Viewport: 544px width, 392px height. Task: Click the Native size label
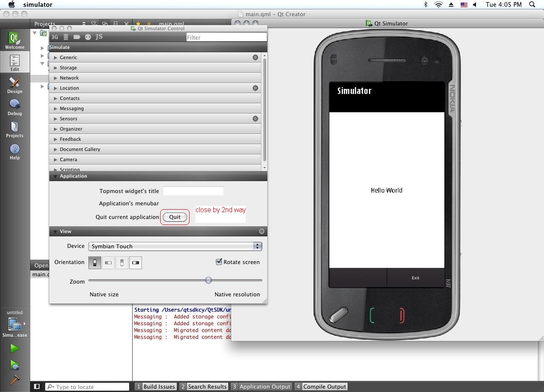point(104,294)
